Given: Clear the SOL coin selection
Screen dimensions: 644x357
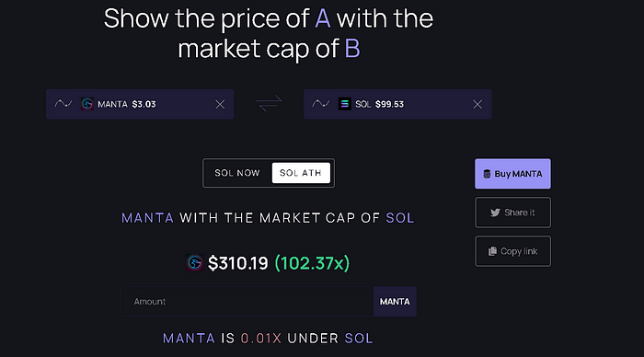Looking at the screenshot, I should (477, 104).
